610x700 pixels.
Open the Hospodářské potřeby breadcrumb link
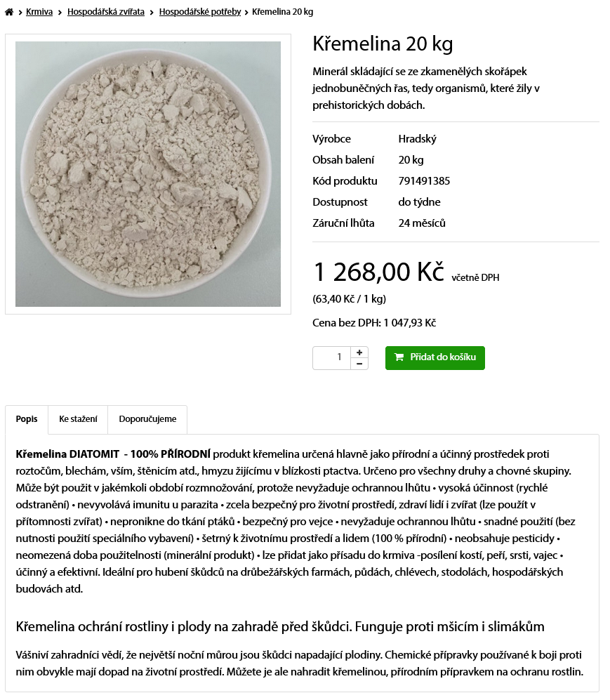(x=200, y=12)
